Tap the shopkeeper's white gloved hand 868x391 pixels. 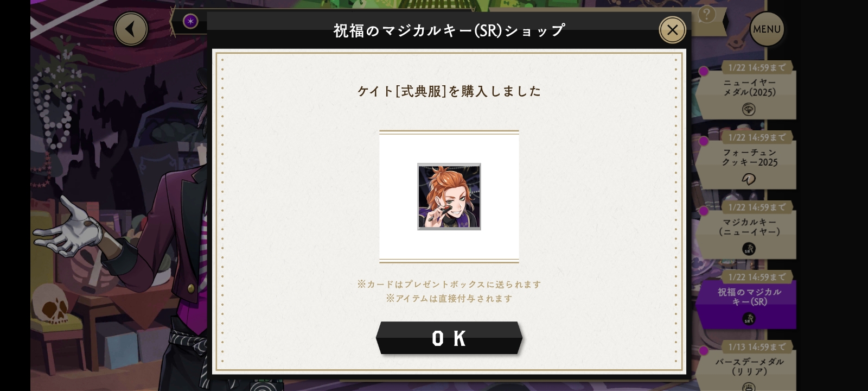pyautogui.click(x=69, y=228)
